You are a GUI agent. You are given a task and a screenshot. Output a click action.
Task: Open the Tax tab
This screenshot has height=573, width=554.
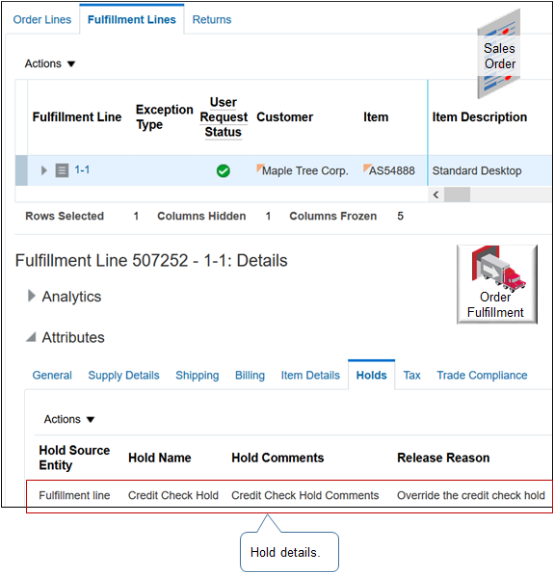point(412,375)
